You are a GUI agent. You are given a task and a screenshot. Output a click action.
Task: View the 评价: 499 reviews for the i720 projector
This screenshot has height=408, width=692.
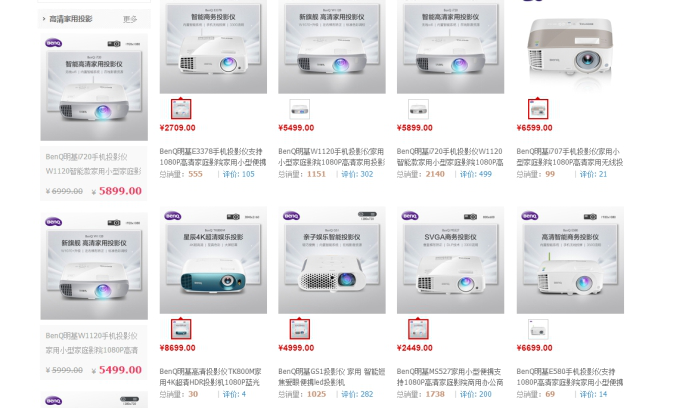click(475, 174)
